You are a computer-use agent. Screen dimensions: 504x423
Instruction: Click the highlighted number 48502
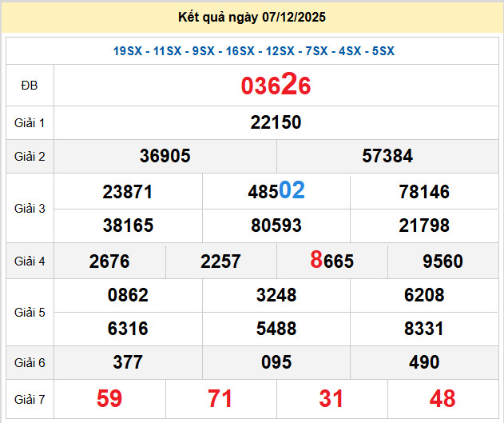276,191
